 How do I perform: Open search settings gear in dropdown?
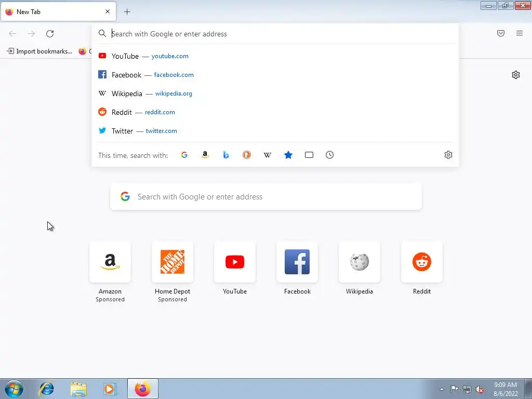pyautogui.click(x=448, y=155)
